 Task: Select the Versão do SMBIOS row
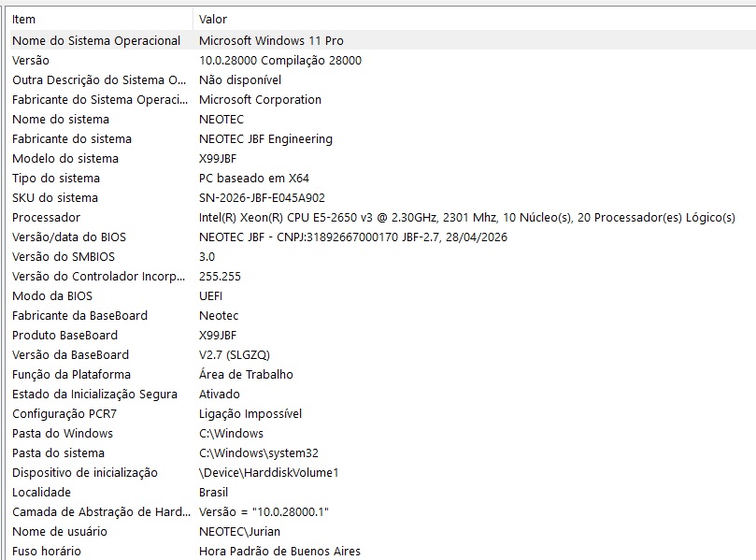click(64, 256)
